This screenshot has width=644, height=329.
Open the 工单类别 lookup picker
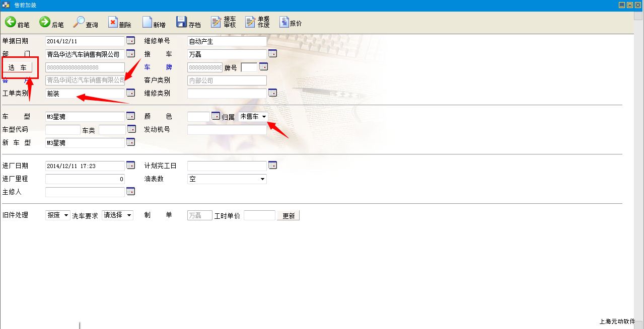click(130, 93)
